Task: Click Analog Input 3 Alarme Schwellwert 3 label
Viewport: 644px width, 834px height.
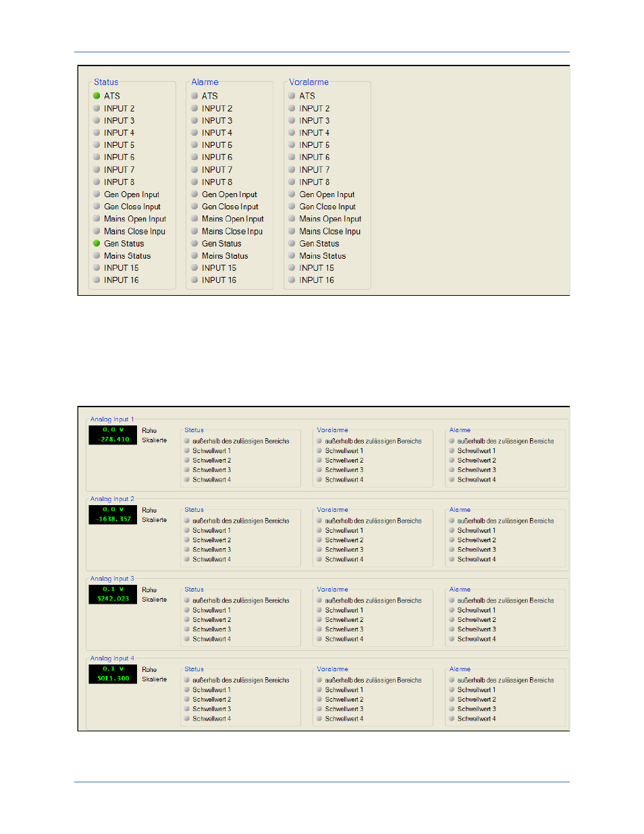Action: pyautogui.click(x=477, y=629)
